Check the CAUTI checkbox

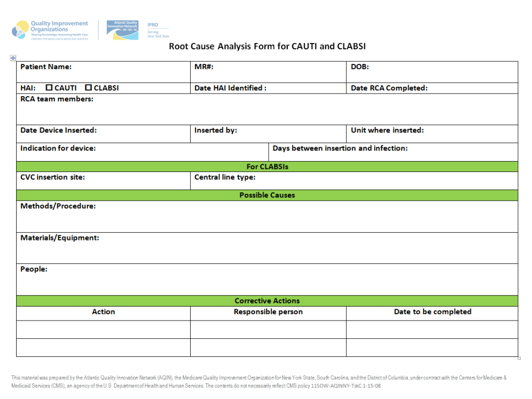49,88
